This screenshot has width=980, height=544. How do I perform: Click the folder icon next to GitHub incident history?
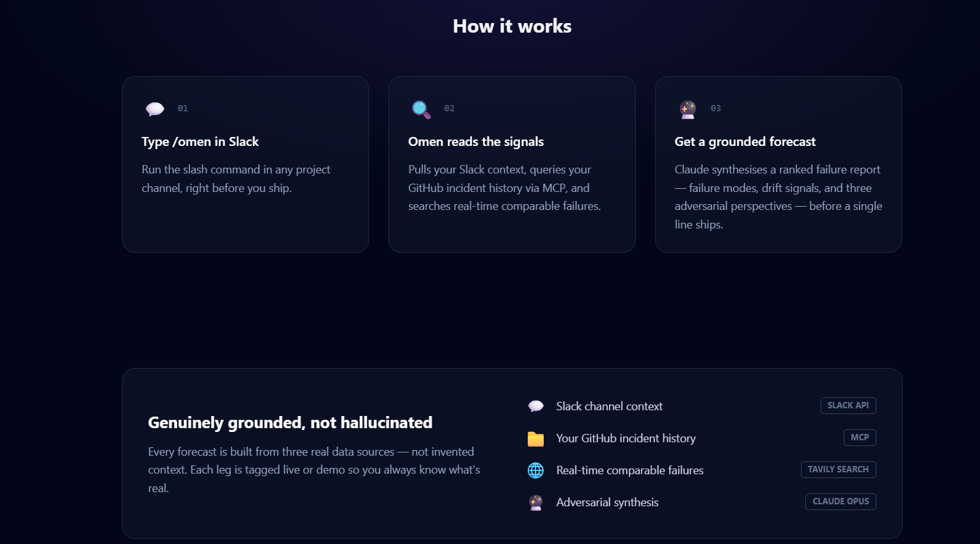click(x=535, y=438)
